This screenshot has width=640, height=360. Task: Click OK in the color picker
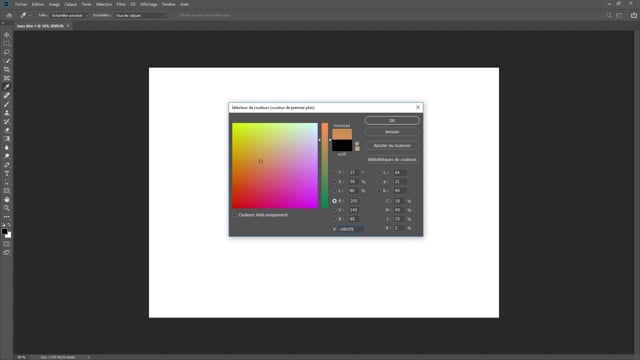tap(392, 120)
